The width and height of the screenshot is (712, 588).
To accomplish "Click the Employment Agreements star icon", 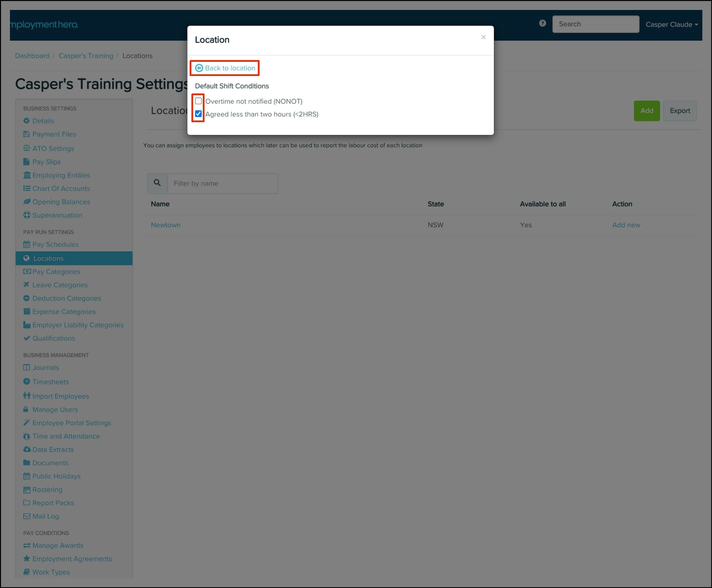I will pos(27,559).
